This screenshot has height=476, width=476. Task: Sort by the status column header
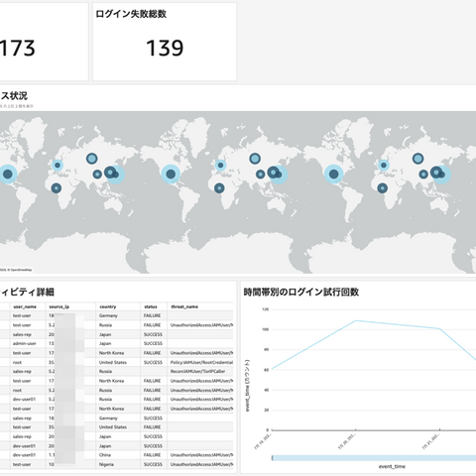coord(151,306)
